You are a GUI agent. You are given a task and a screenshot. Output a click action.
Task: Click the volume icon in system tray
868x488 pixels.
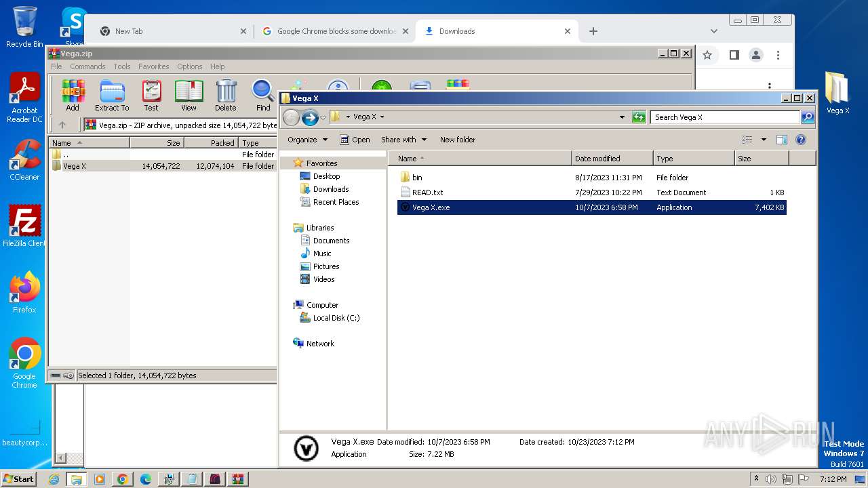click(x=771, y=479)
